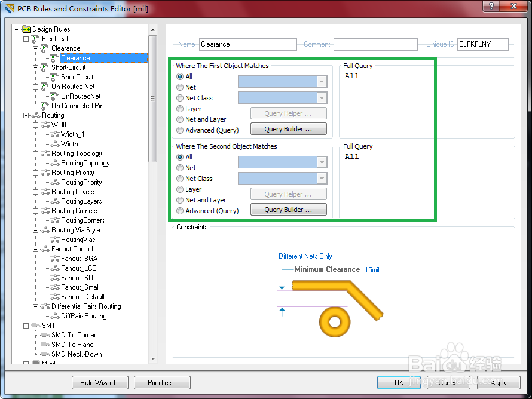Select Differential Pairs Routing category
This screenshot has height=399, width=532.
[86, 306]
